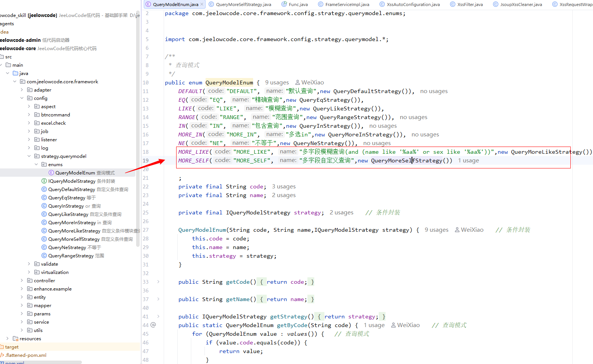This screenshot has height=364, width=593.
Task: Place cursor on MORE_LIKE enum constant
Action: click(194, 152)
